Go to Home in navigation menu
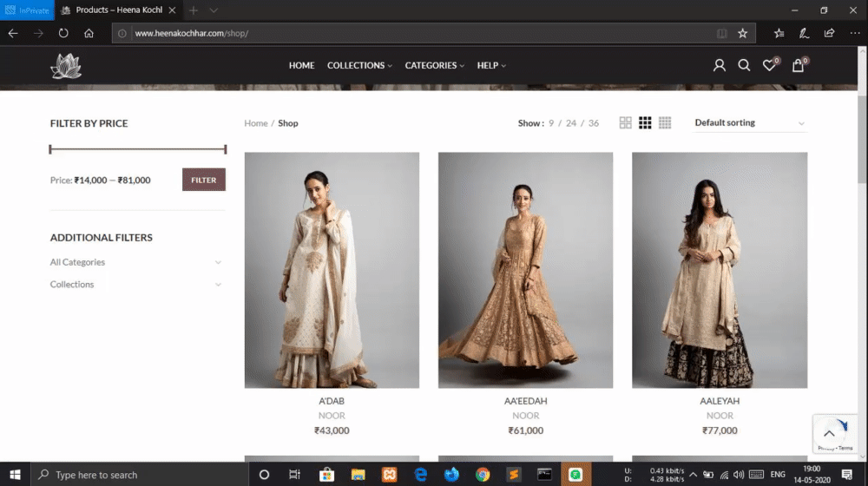868x486 pixels. 302,65
